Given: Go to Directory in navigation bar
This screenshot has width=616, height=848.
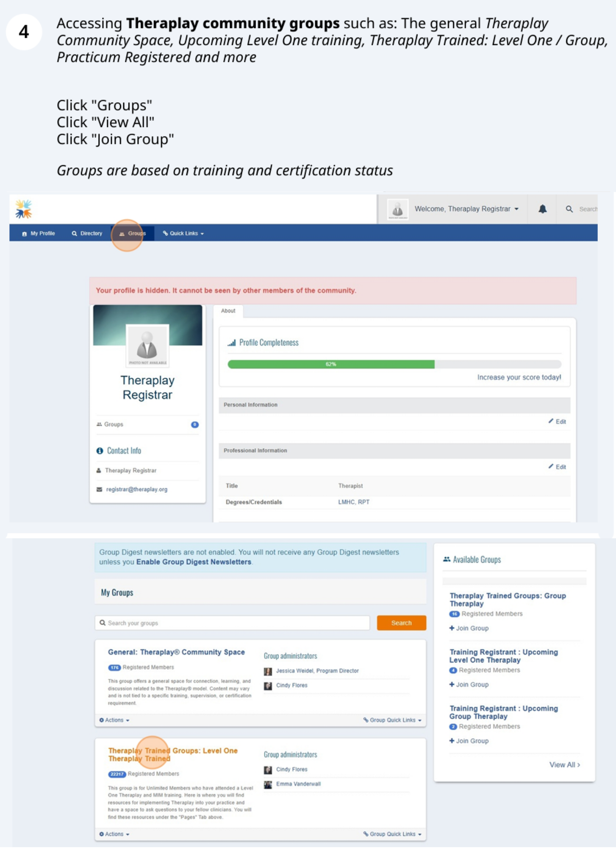Looking at the screenshot, I should [x=87, y=234].
